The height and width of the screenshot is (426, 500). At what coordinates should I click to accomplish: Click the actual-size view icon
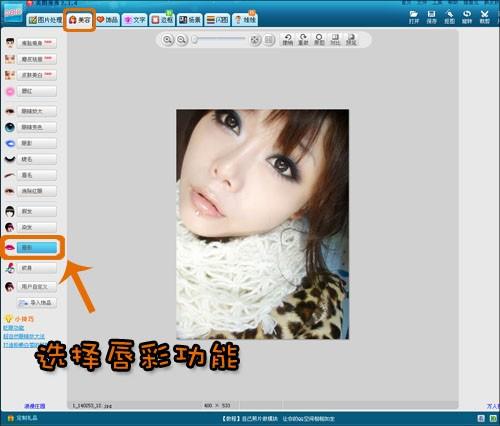coord(269,40)
